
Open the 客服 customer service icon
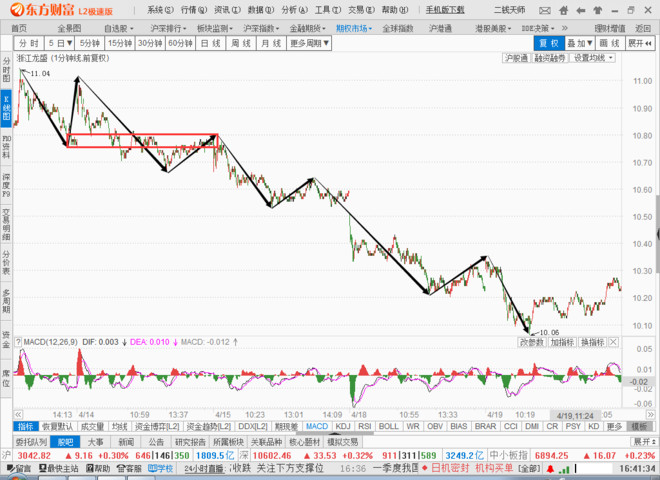pos(129,468)
